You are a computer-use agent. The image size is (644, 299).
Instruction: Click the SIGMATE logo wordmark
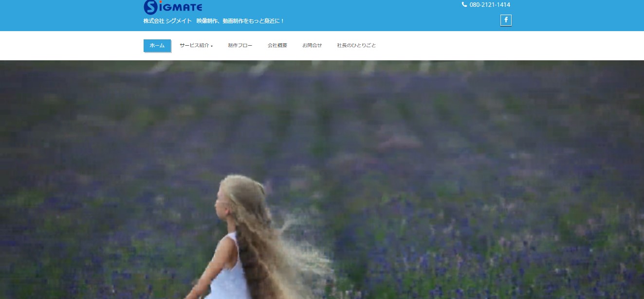point(180,7)
